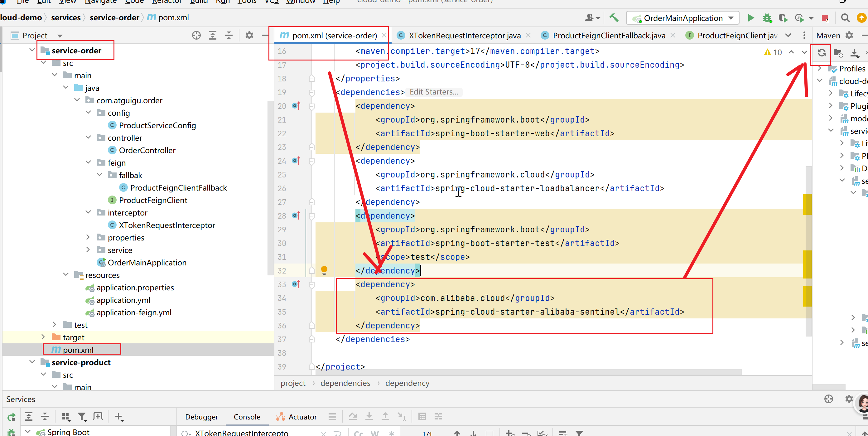Open the Console tab in Services
Screen dimensions: 868x436
[x=247, y=417]
